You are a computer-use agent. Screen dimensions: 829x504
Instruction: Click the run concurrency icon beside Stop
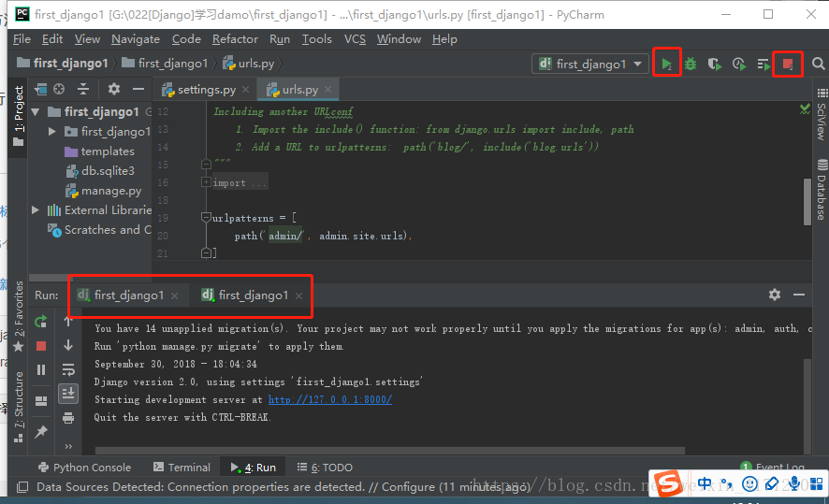(x=764, y=64)
